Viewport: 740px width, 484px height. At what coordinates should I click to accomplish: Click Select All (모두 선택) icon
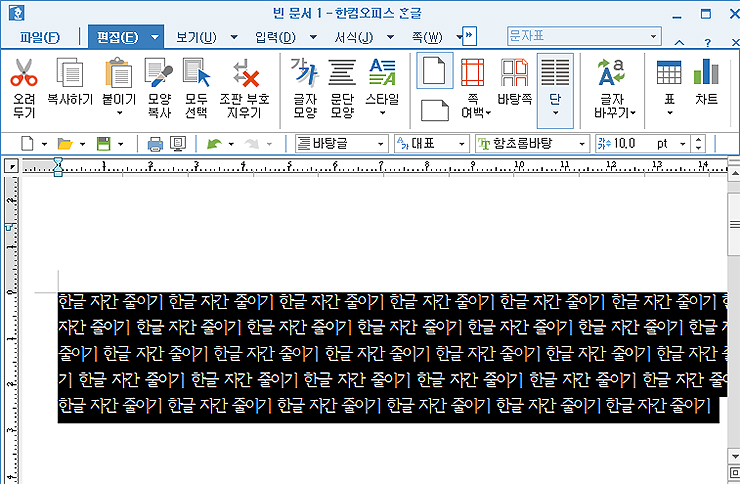(196, 73)
